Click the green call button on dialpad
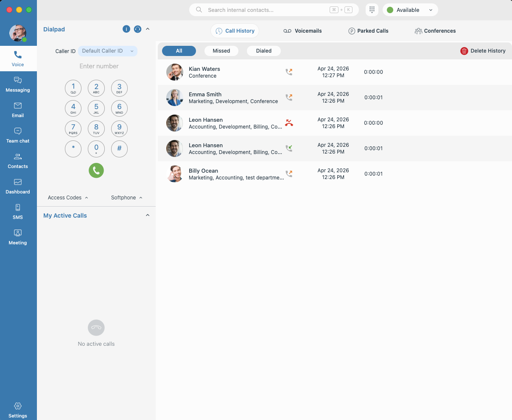The width and height of the screenshot is (512, 420). coord(96,171)
